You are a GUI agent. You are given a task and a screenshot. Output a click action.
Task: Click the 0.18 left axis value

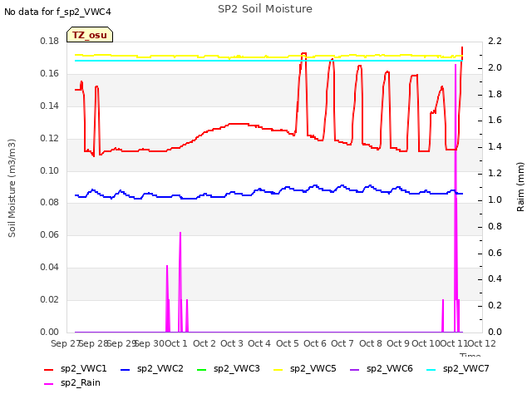click(50, 42)
